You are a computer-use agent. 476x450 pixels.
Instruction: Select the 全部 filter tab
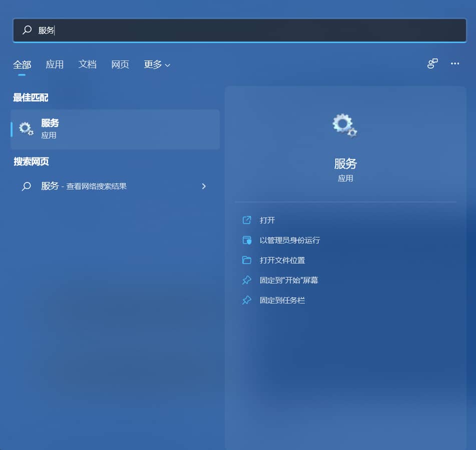[x=21, y=64]
